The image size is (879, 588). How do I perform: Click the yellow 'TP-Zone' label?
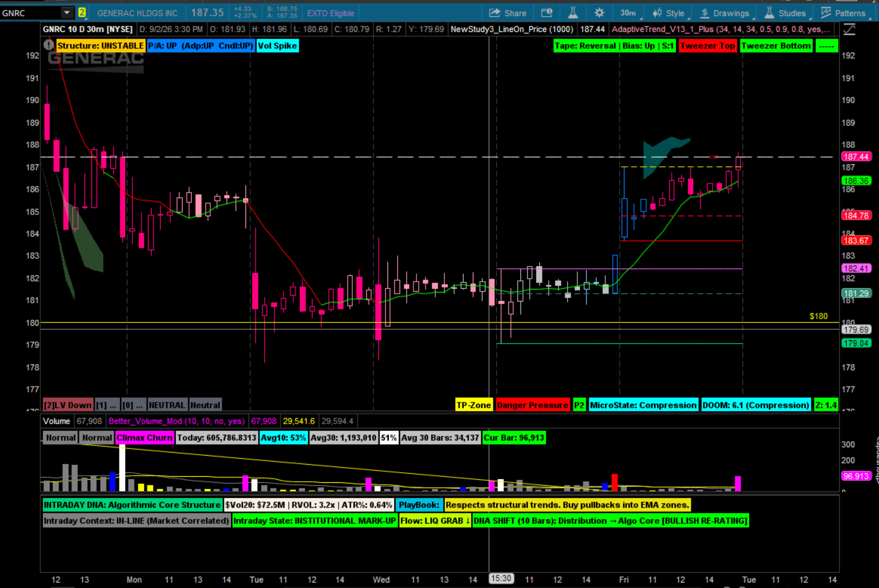pos(474,405)
